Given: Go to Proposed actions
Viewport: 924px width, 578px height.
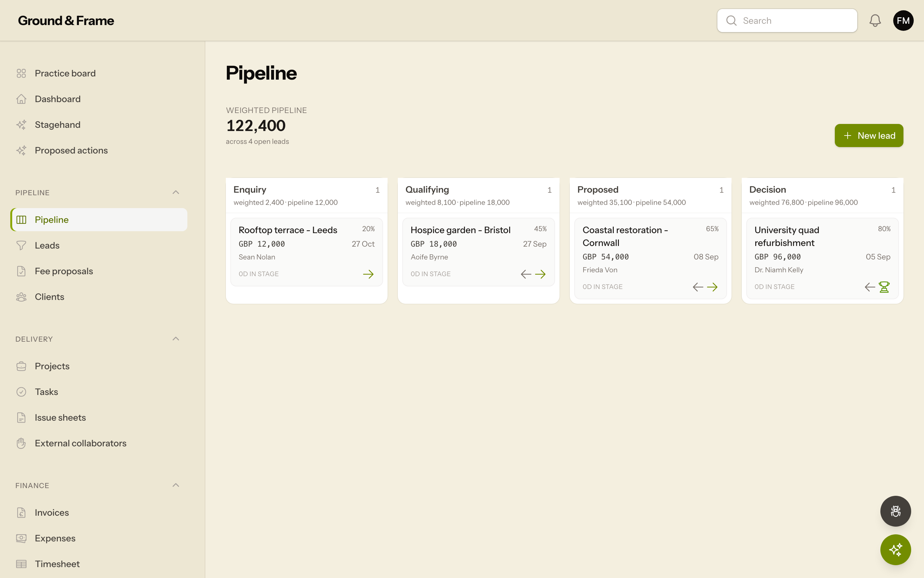Looking at the screenshot, I should point(99,151).
